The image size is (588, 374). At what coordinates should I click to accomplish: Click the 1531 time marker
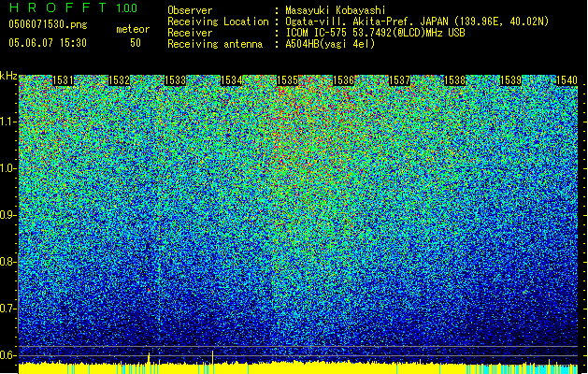tap(63, 80)
